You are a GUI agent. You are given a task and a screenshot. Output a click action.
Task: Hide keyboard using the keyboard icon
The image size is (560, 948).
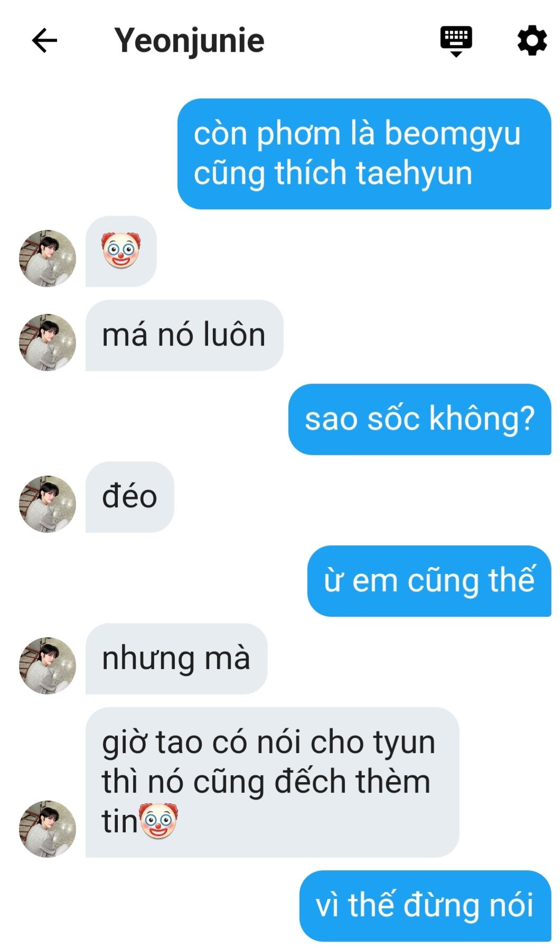coord(456,41)
